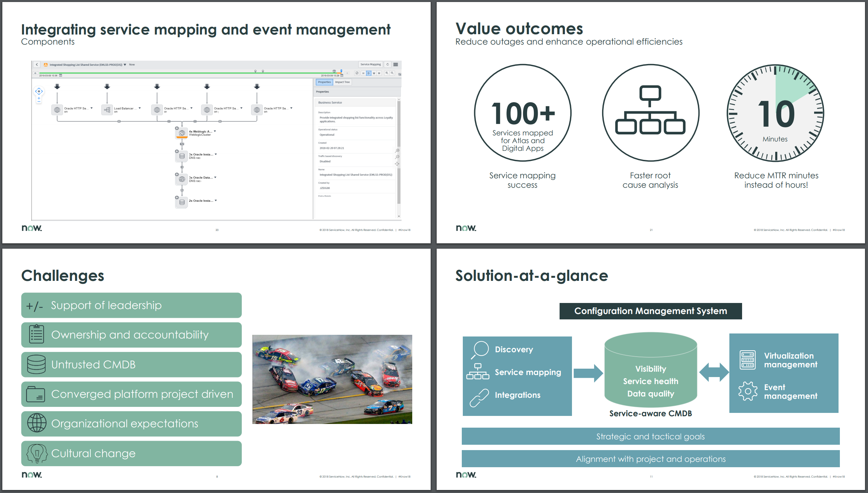Click the back chevron in service map header

(37, 64)
